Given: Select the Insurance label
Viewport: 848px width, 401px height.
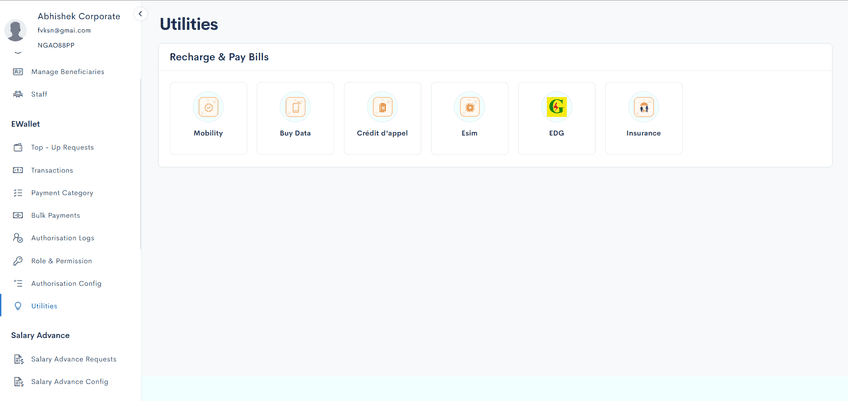Looking at the screenshot, I should [644, 133].
